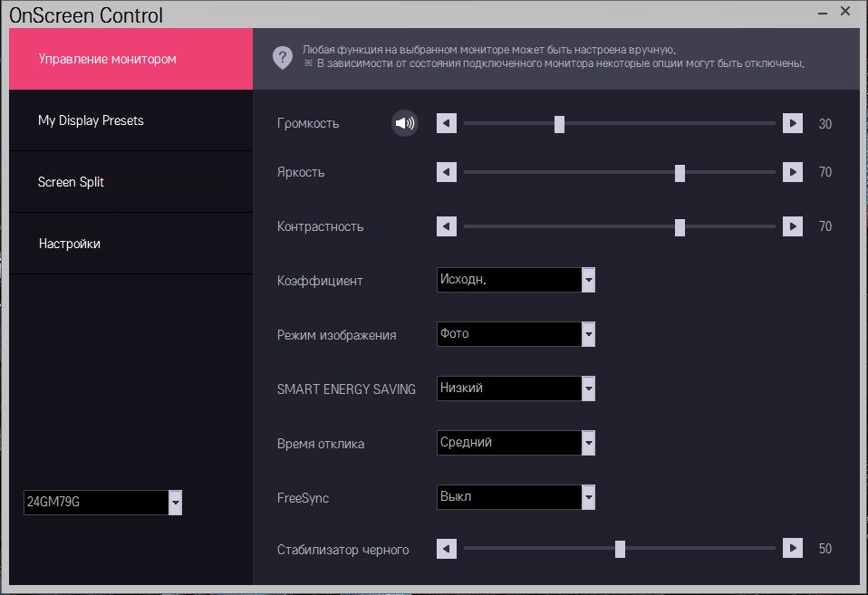Increase Стабилизатор черного with right arrow
The image size is (868, 595).
[x=793, y=549]
